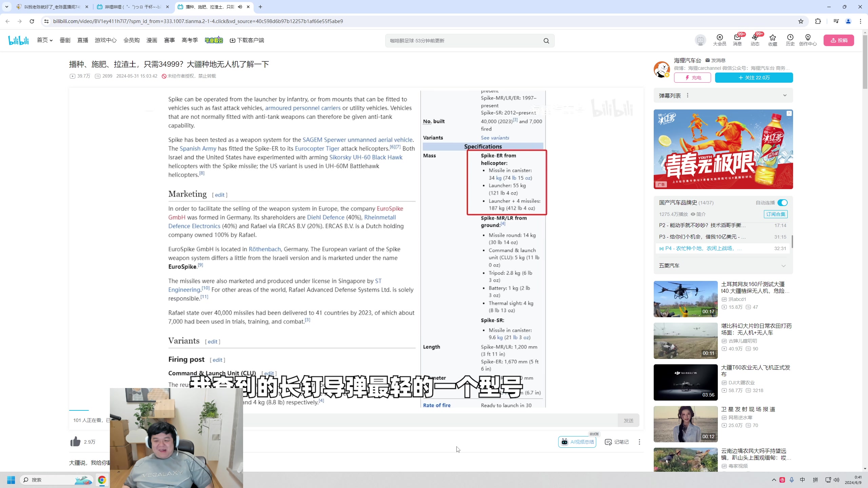Expand the 五菱汽车 section
The width and height of the screenshot is (868, 488).
point(783,266)
